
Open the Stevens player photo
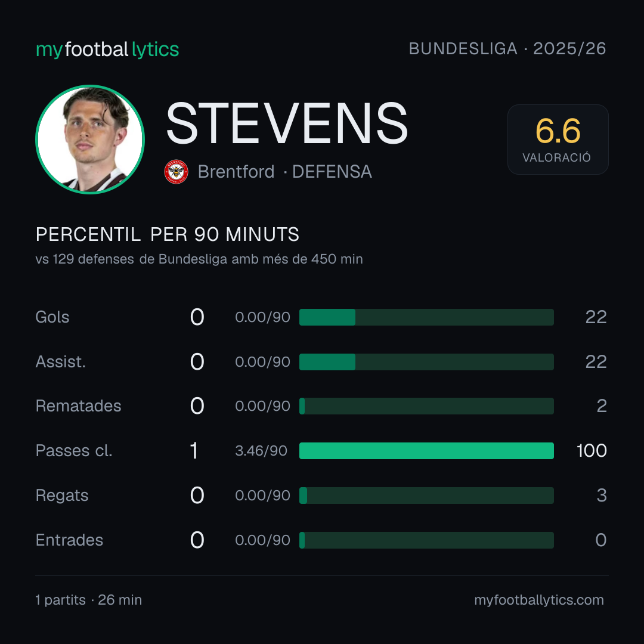coord(90,139)
